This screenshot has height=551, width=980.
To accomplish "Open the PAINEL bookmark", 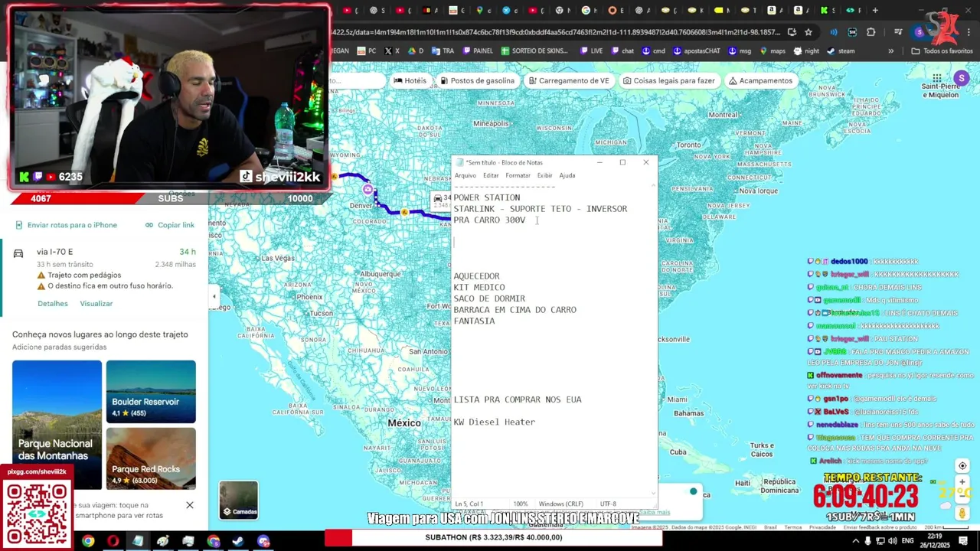I will point(477,51).
